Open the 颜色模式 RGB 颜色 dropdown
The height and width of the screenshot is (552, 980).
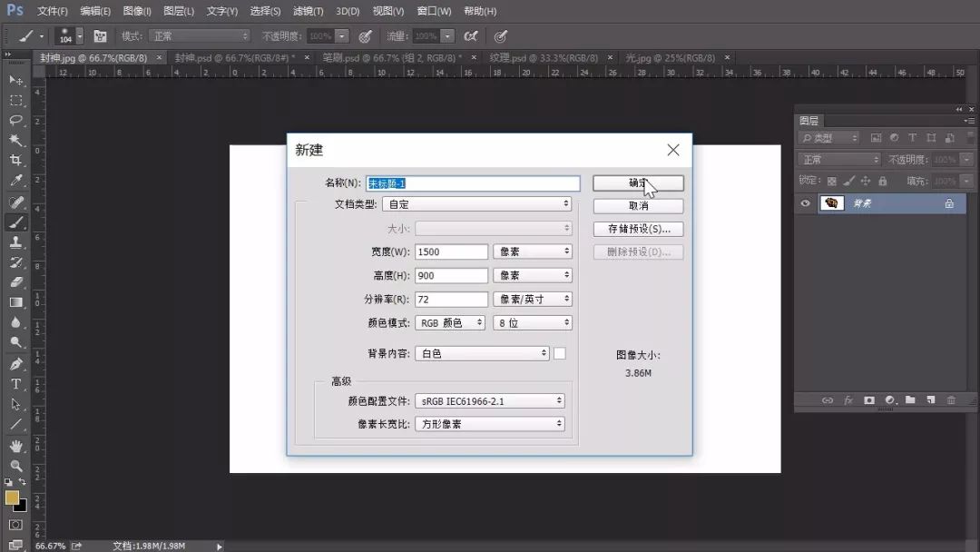[450, 322]
